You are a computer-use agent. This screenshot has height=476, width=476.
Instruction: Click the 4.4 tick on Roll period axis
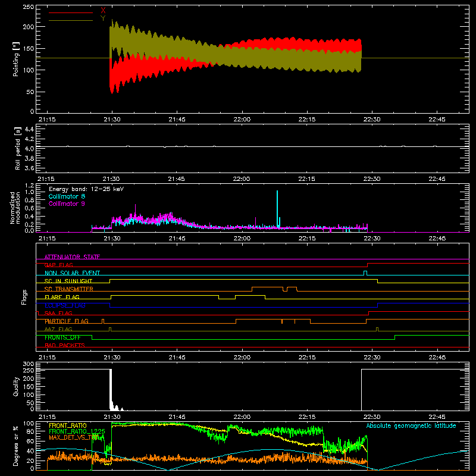pos(29,129)
